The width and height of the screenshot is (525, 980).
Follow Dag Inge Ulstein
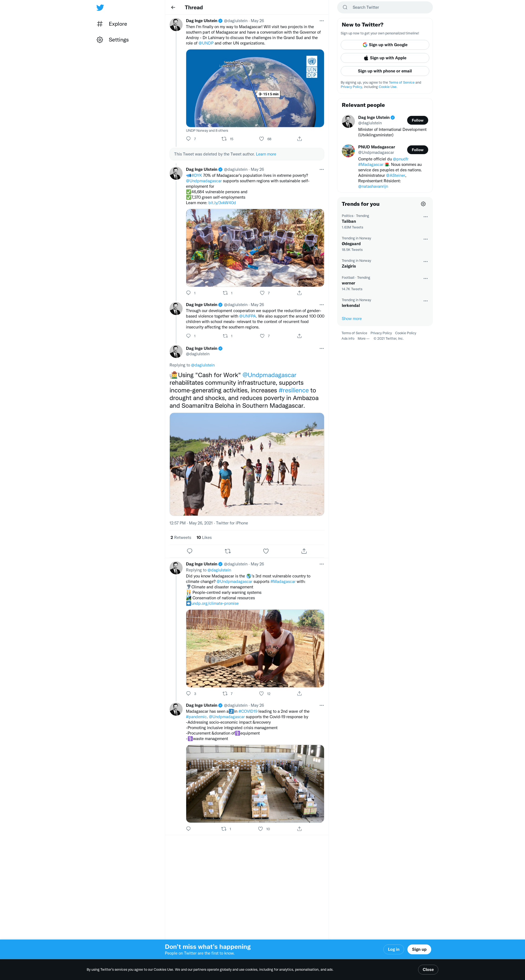417,120
